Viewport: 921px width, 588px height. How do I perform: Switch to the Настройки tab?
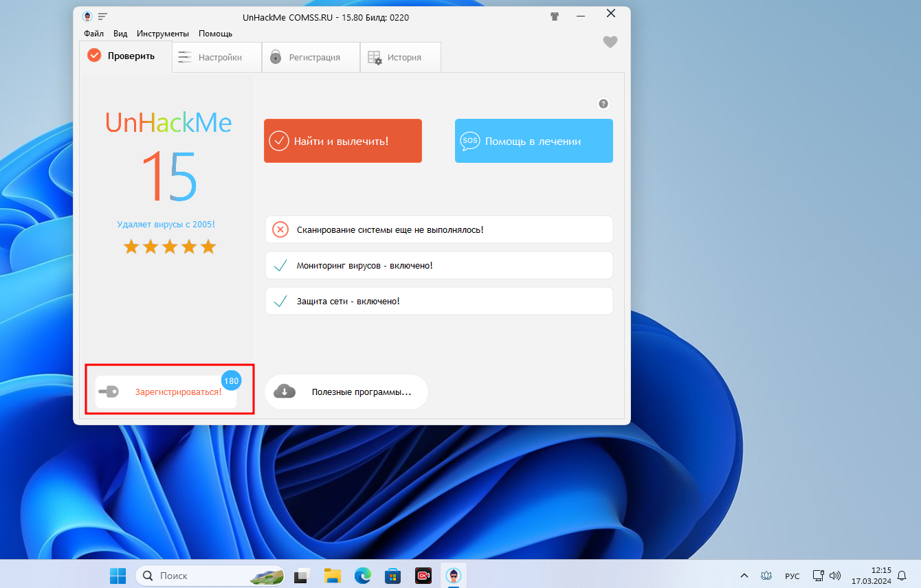[x=217, y=57]
